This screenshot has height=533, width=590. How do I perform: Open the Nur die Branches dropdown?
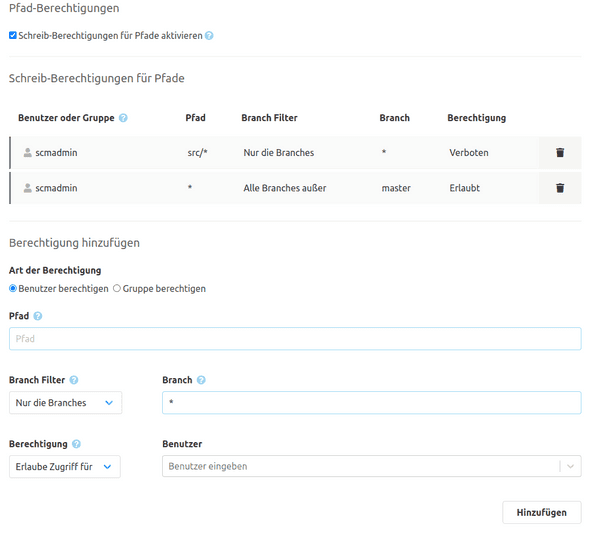(x=65, y=402)
